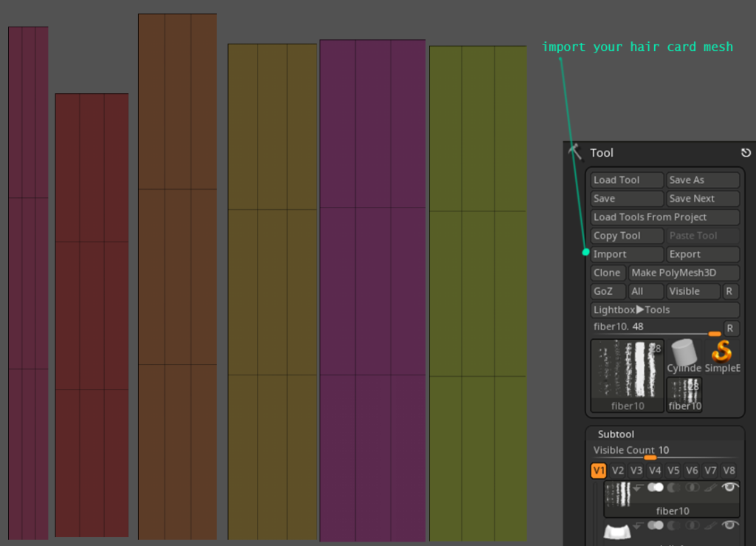Screen dimensions: 756x546
Task: Switch to subtool group tab V2
Action: (x=618, y=470)
